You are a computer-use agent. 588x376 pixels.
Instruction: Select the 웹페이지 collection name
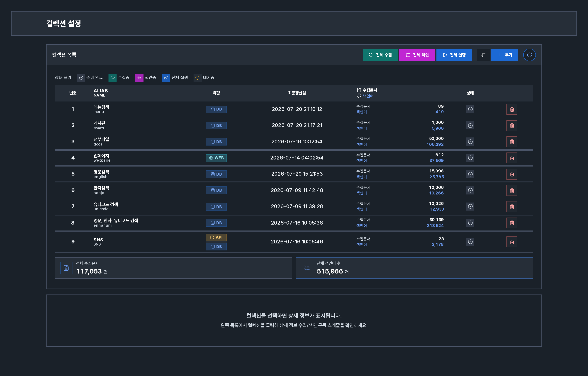pyautogui.click(x=101, y=156)
